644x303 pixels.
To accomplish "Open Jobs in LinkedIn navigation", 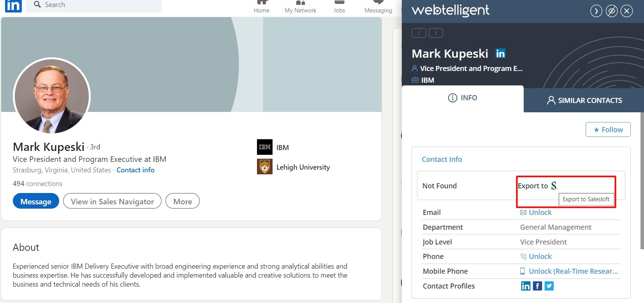I will tap(339, 7).
